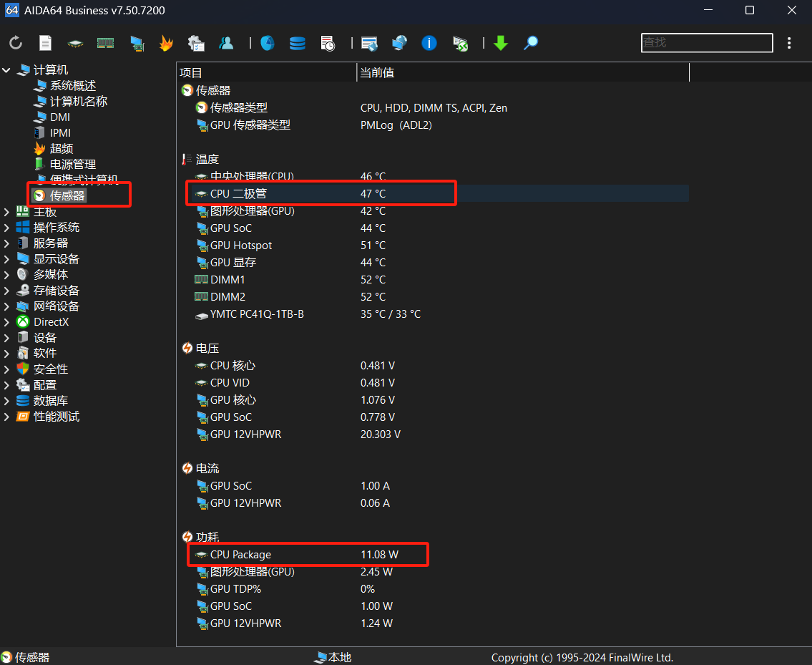Select the DIMM2 temperature row
Image resolution: width=812 pixels, height=665 pixels.
click(433, 297)
